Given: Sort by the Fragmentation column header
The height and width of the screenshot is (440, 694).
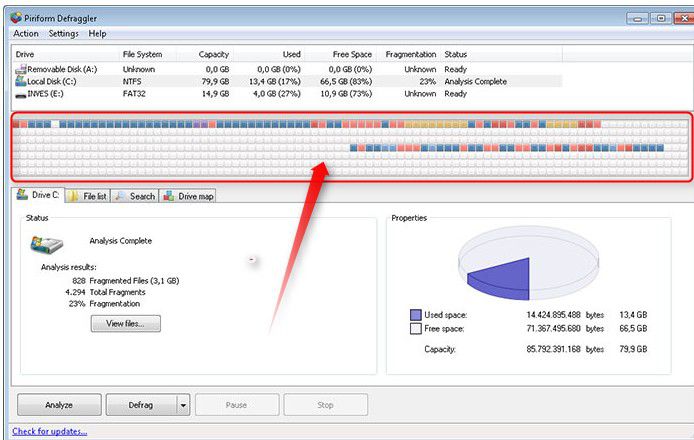Looking at the screenshot, I should [410, 54].
